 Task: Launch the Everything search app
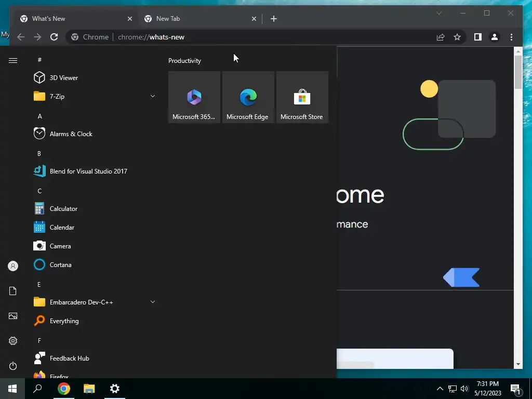(95, 321)
